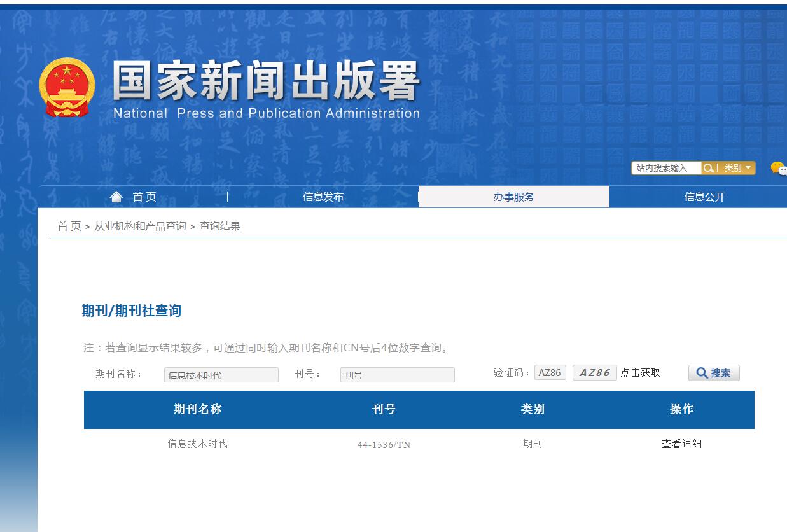This screenshot has height=532, width=787.
Task: Click the 刊号 input field
Action: point(397,375)
